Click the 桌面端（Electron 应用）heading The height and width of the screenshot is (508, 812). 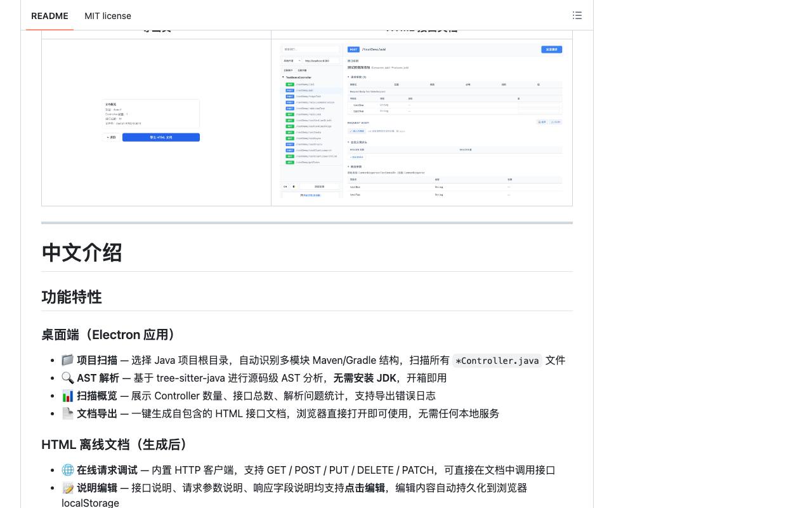[110, 335]
